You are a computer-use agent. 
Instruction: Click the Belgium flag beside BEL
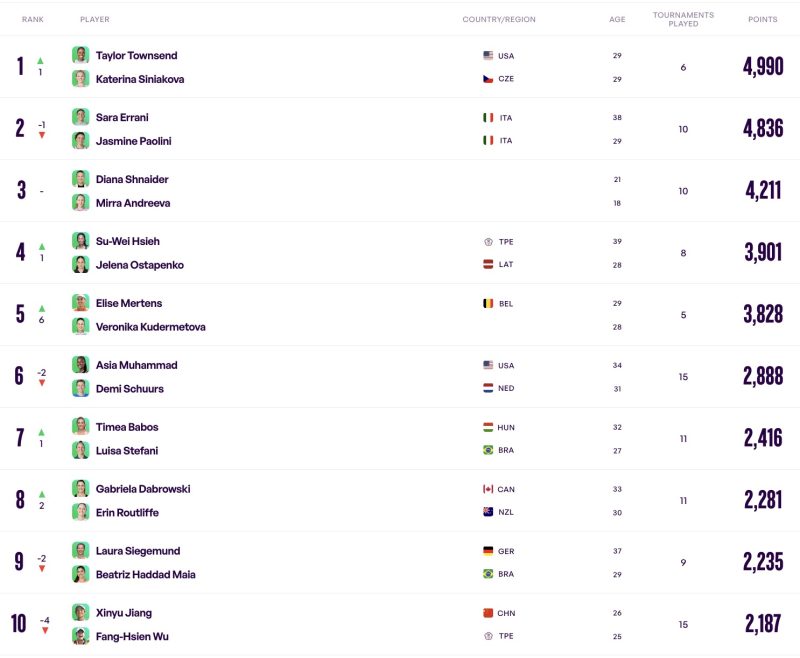click(488, 303)
